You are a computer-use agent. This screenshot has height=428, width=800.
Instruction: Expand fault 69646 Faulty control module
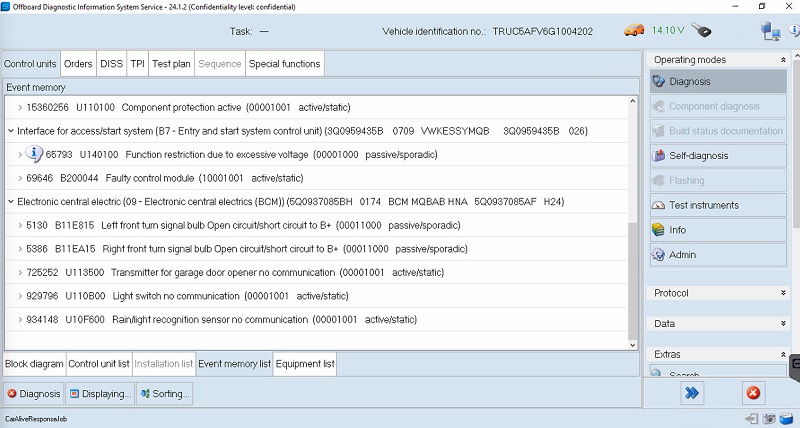pos(20,178)
